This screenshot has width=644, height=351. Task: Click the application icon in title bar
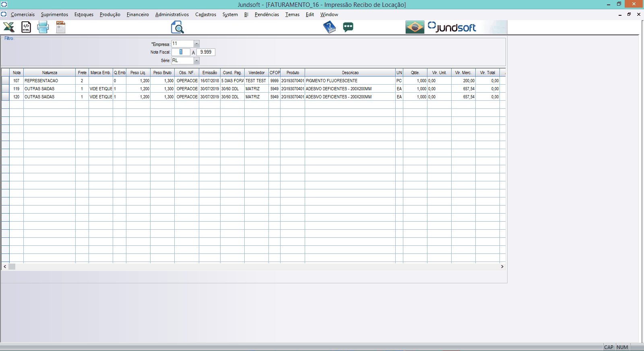click(4, 4)
